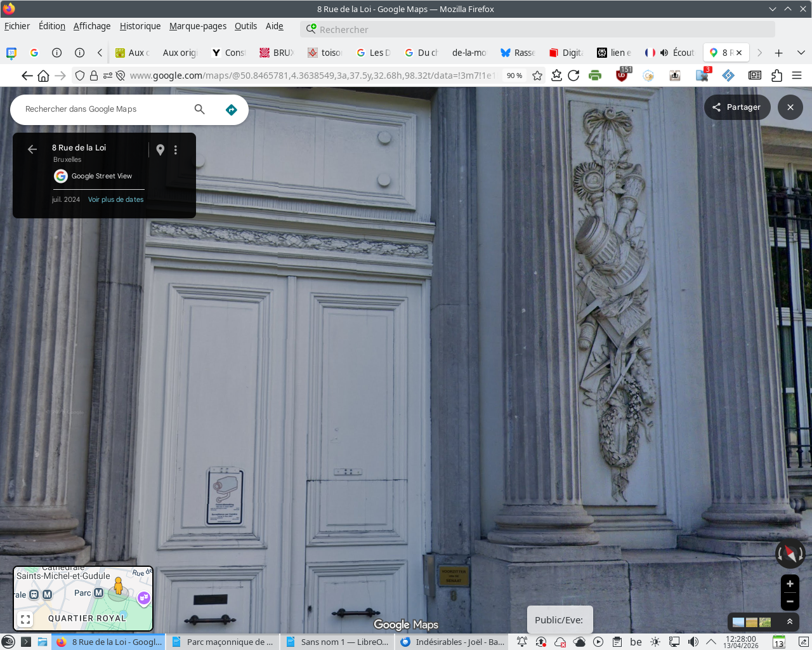The width and height of the screenshot is (812, 650).
Task: Zoom out with the minus button
Action: click(x=790, y=601)
